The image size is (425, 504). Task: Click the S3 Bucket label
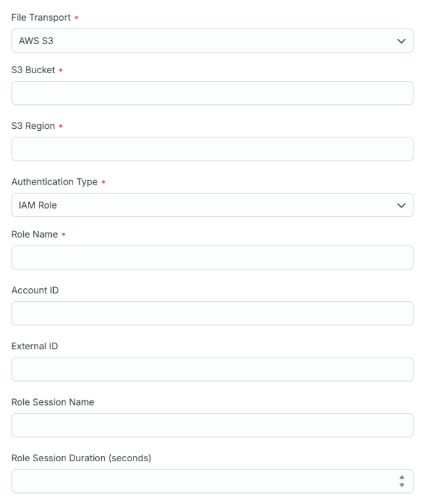click(x=33, y=70)
